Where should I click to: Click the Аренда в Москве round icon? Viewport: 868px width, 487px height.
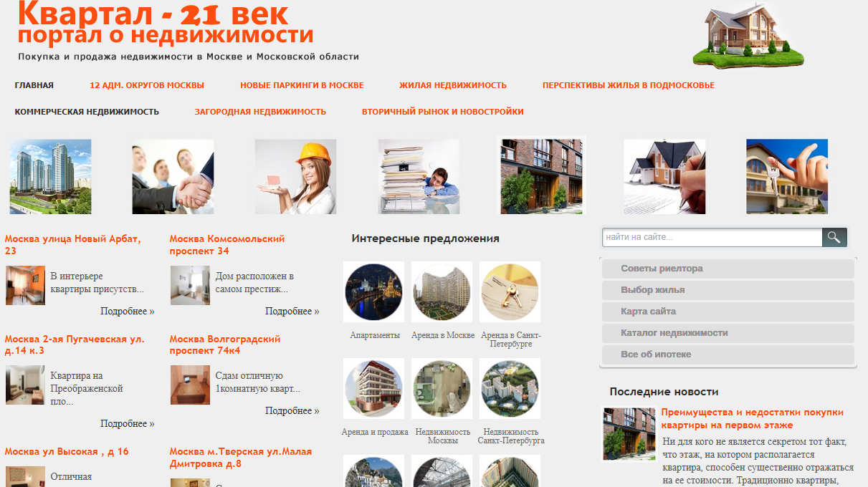[442, 291]
